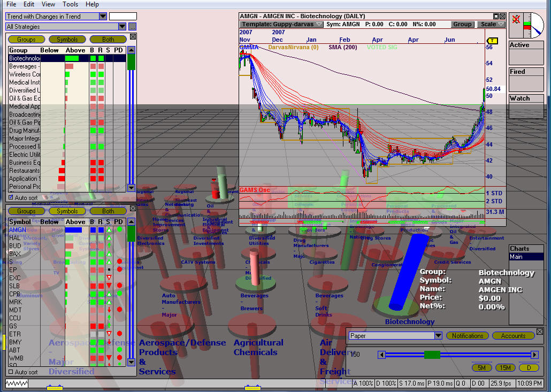Select the 5M timeframe button

tap(481, 368)
